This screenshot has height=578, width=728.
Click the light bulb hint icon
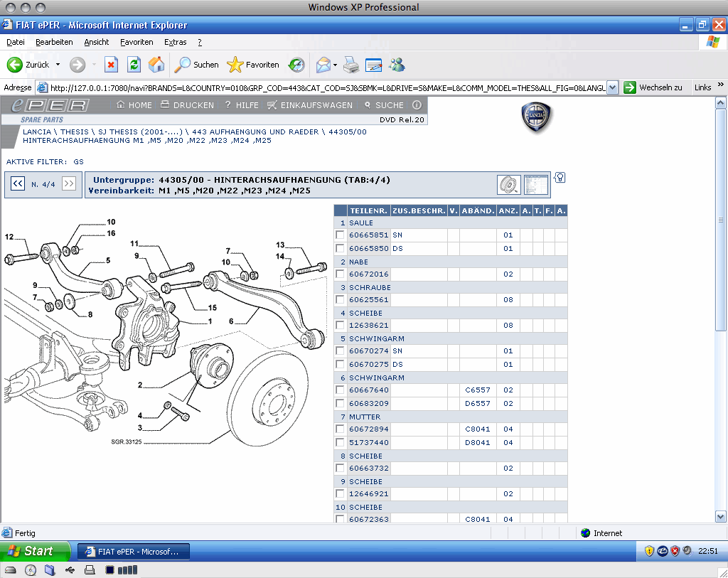click(x=560, y=177)
